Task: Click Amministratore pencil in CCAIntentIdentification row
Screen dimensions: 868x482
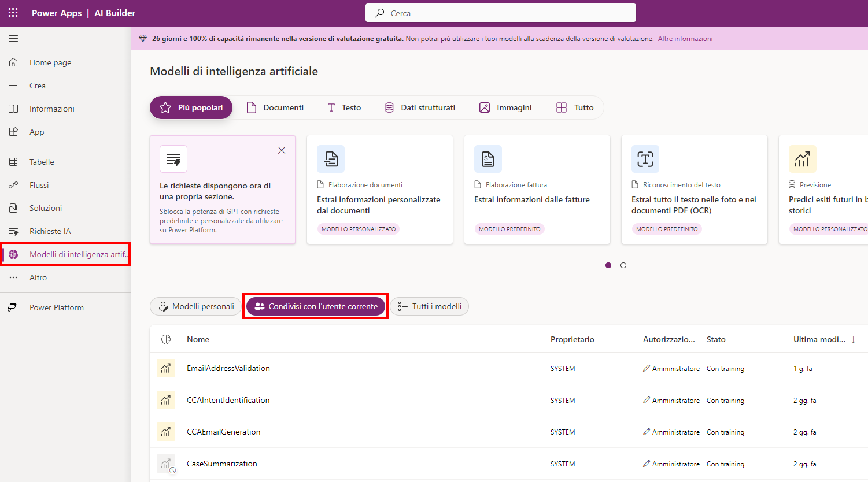Action: tap(647, 400)
